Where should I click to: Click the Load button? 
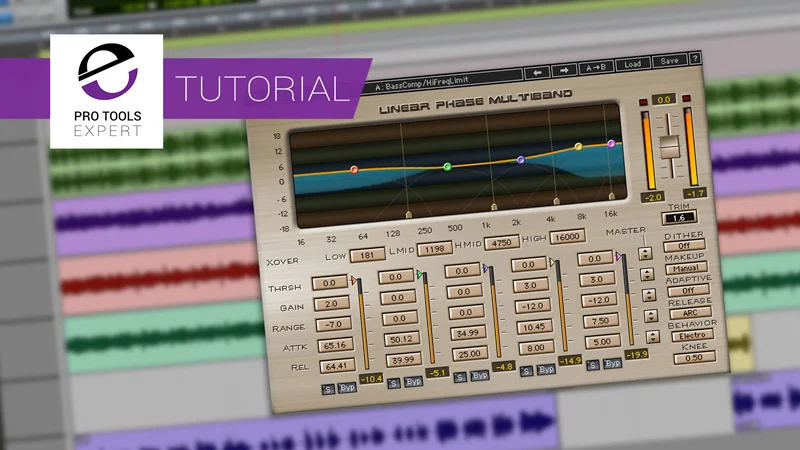[633, 64]
